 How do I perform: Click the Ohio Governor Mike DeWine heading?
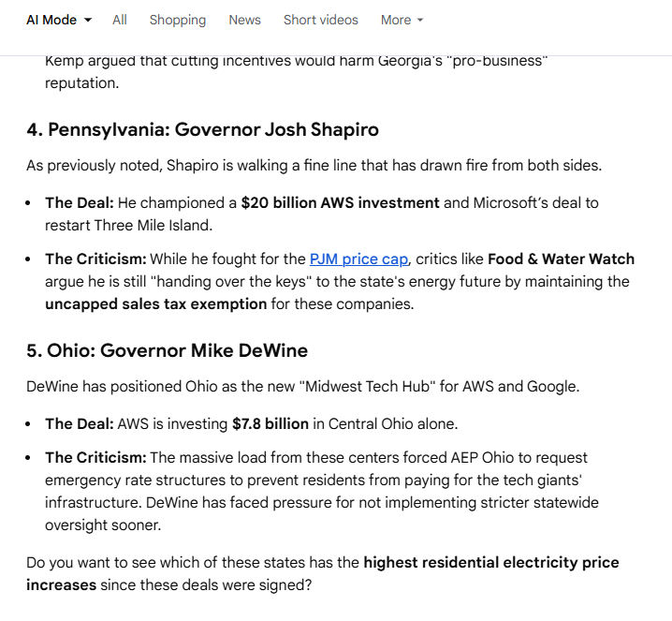pos(167,351)
